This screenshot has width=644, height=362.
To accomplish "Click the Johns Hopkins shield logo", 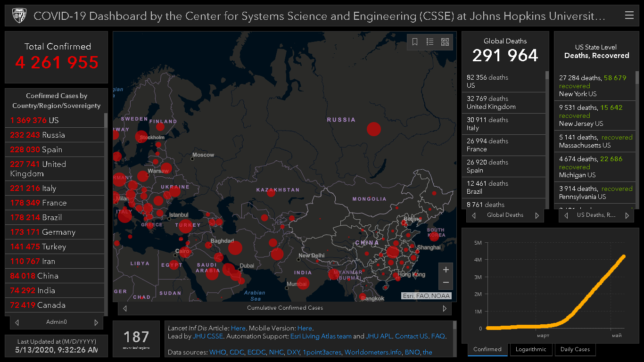I will (19, 16).
